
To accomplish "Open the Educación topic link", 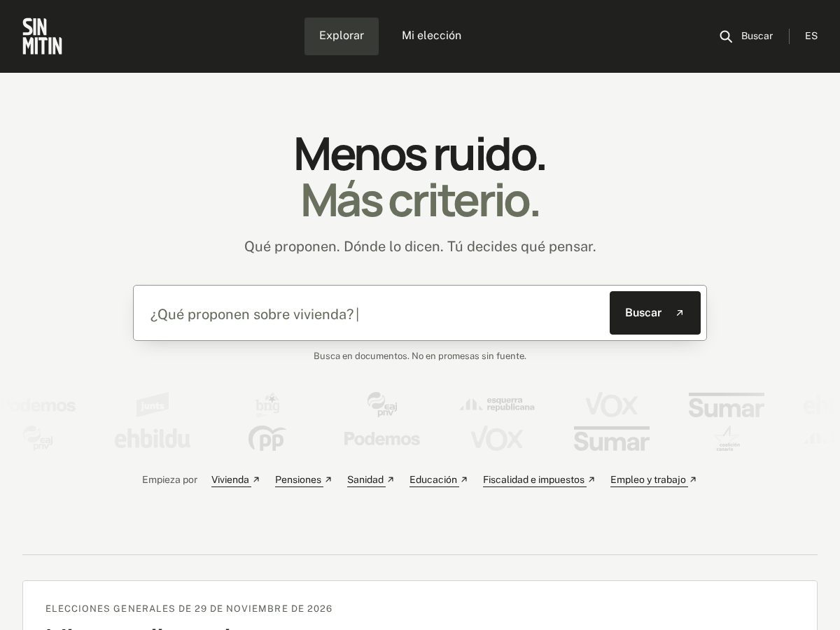I will (x=438, y=479).
